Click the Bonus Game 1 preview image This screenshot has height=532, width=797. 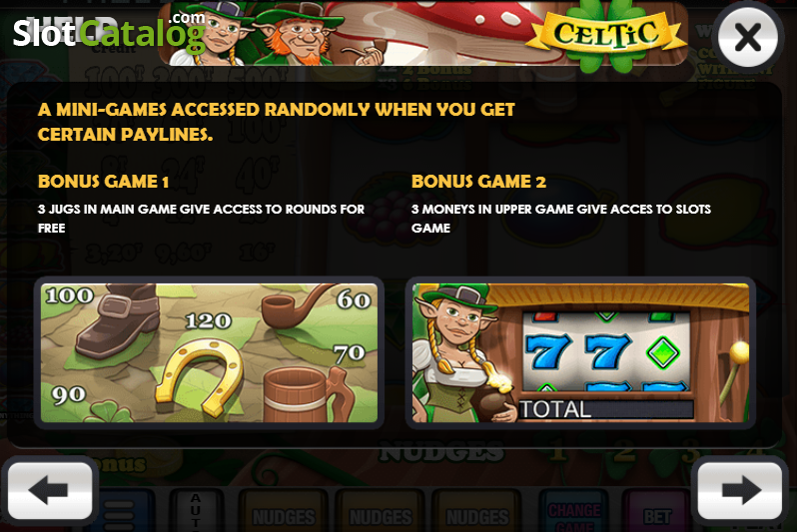[209, 352]
